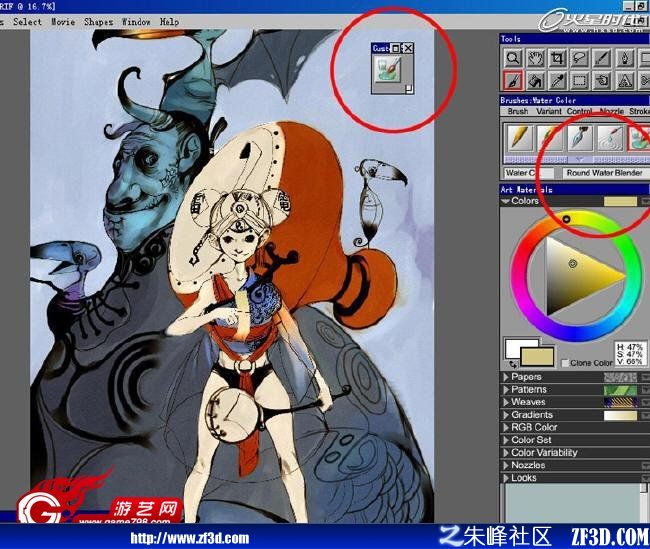
Task: Click the Papers texture preview swatch
Action: (x=620, y=377)
